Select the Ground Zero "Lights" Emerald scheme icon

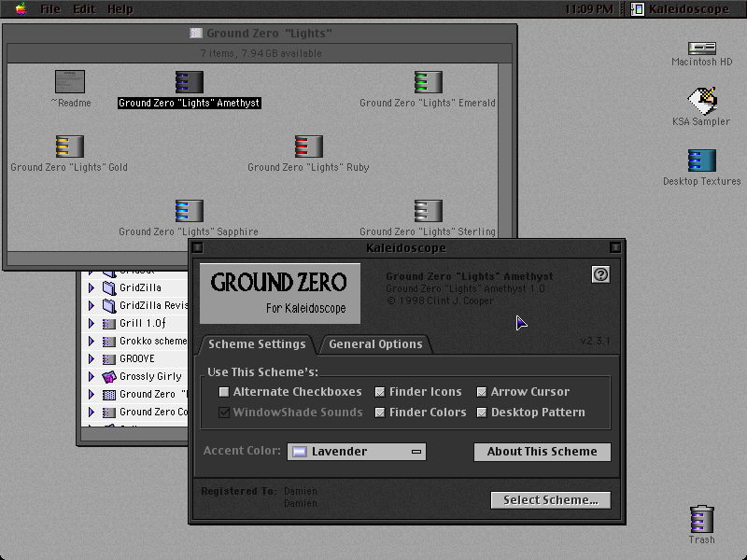coord(429,82)
